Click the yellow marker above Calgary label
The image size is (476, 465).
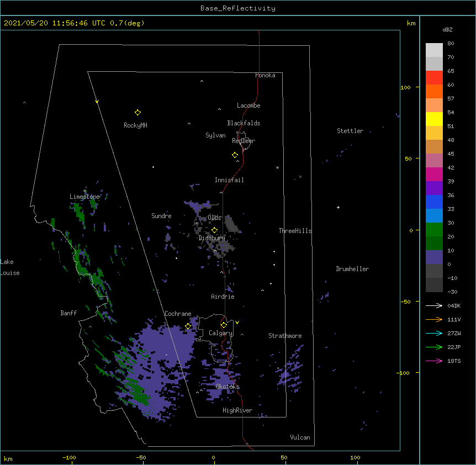[224, 325]
